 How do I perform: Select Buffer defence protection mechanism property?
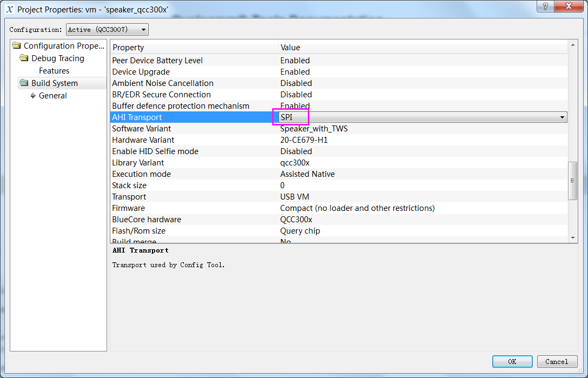[339, 106]
